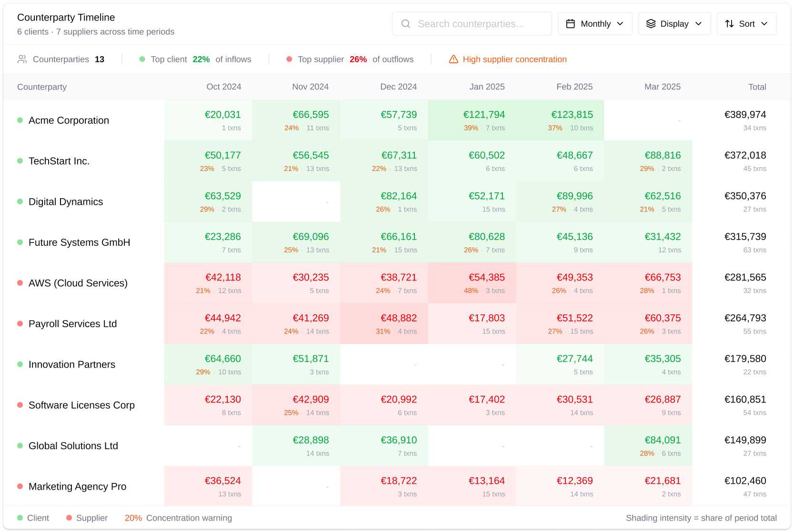The height and width of the screenshot is (532, 794).
Task: Click the search magnifier icon
Action: (x=406, y=24)
